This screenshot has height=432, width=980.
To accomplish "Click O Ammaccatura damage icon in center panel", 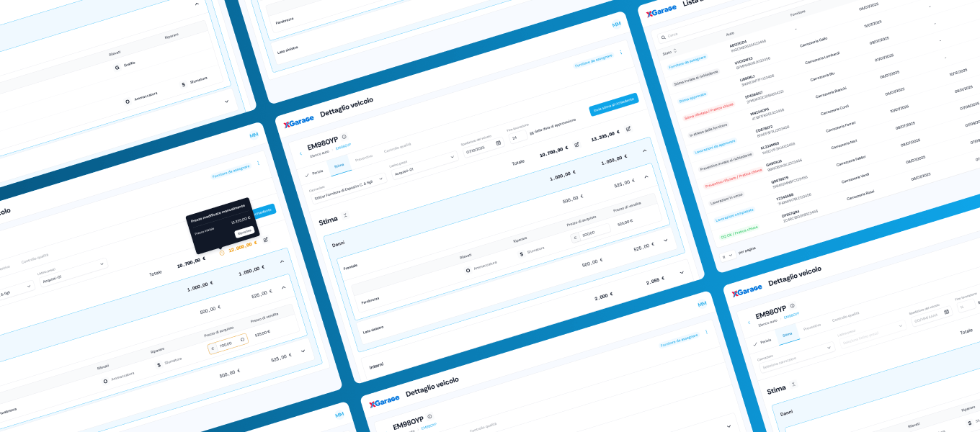I will coord(468,270).
